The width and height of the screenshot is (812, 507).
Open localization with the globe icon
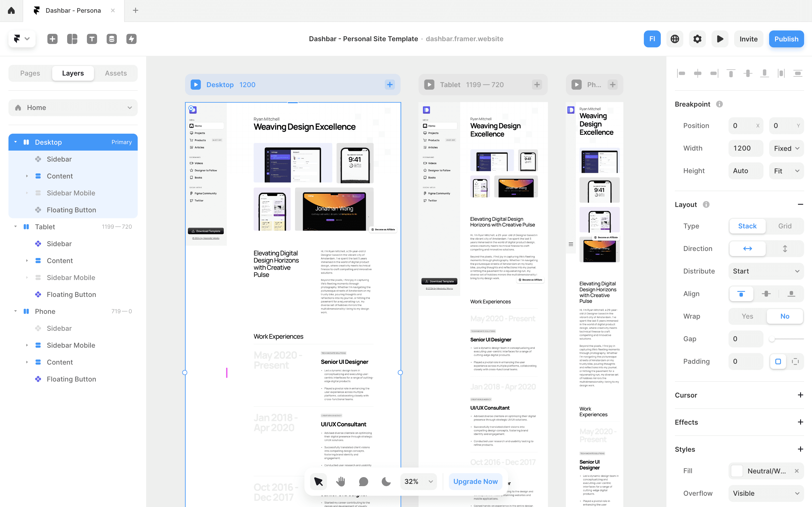675,39
